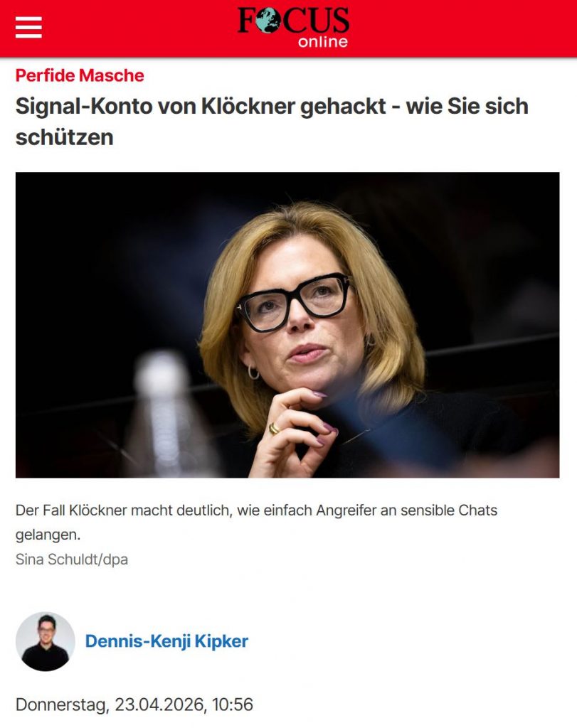The height and width of the screenshot is (728, 577).
Task: Open author page of Dennis-Kenji Kipker
Action: pos(166,641)
